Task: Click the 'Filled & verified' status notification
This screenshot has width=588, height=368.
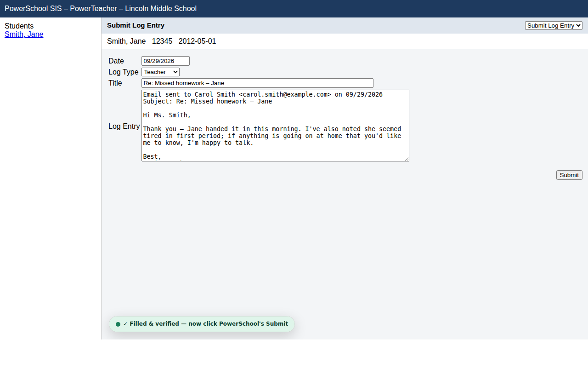Action: click(x=202, y=324)
